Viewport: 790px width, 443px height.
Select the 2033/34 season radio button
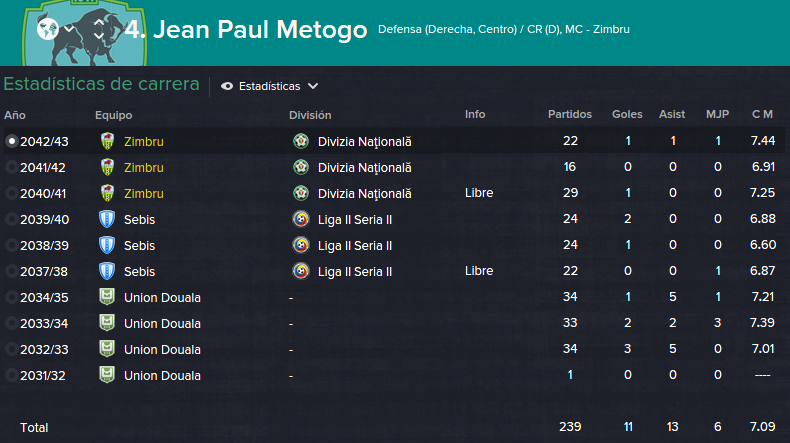coord(11,323)
